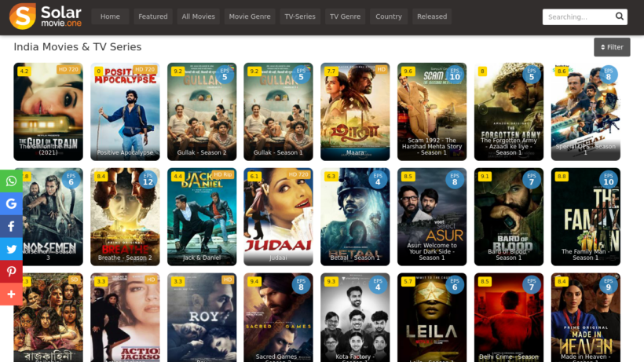Open Delhi Crime poster
This screenshot has width=644, height=362.
(x=508, y=317)
